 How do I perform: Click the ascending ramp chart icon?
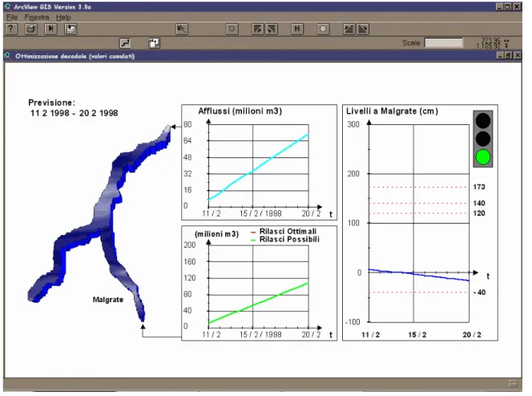[349, 29]
